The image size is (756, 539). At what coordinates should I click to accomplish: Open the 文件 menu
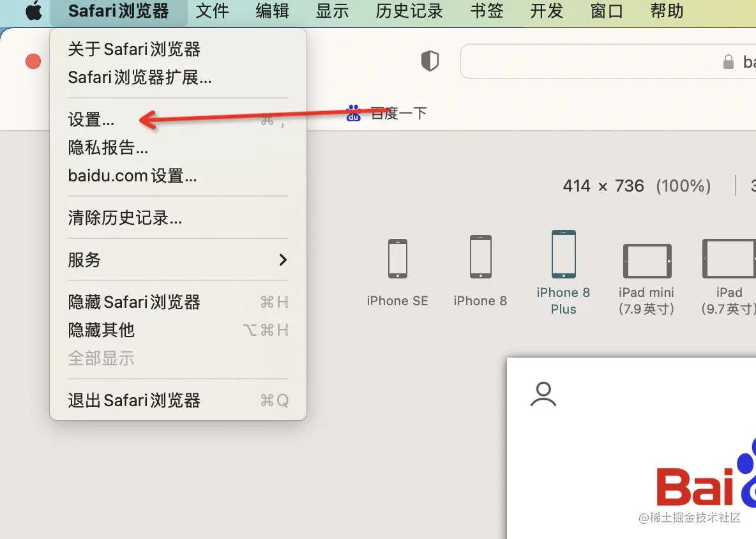[212, 11]
